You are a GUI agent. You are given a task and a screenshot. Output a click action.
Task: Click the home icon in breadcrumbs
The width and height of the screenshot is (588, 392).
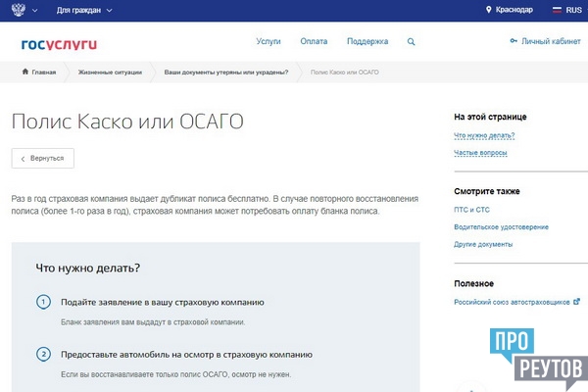[x=24, y=73]
